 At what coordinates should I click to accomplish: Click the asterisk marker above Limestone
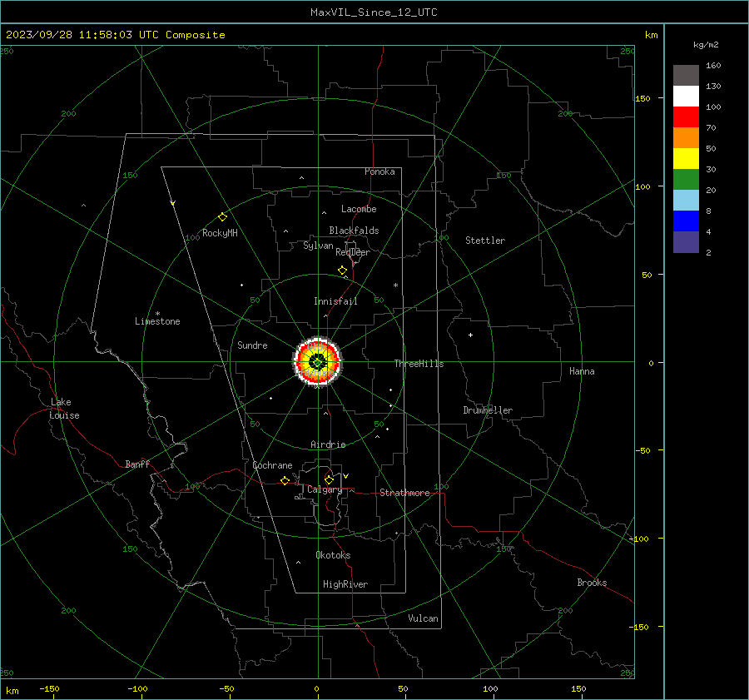tap(157, 314)
